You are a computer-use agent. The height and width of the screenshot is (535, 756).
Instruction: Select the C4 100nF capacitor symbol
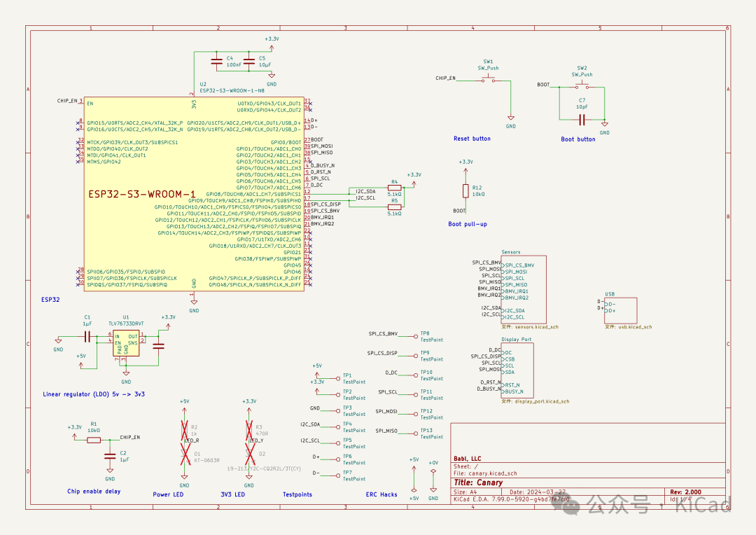(216, 61)
